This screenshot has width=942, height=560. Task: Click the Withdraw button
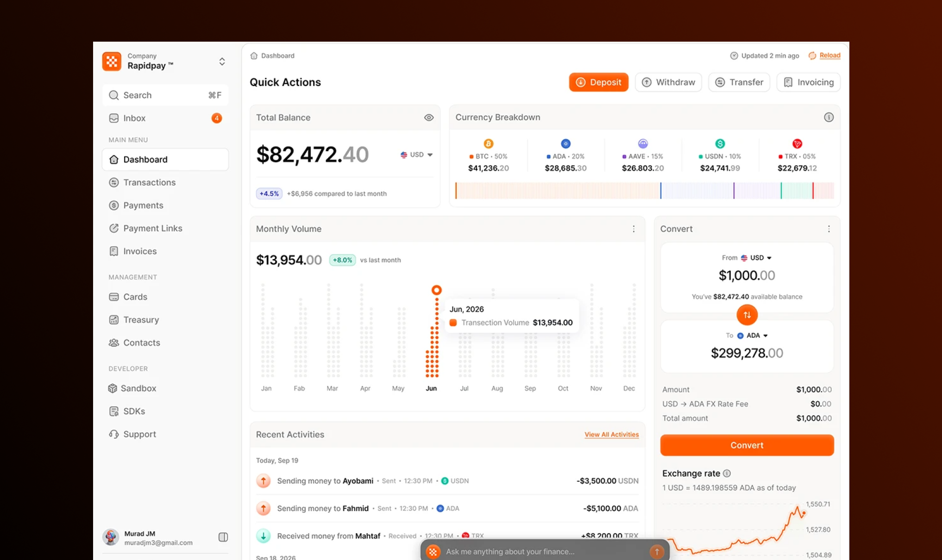pos(668,82)
